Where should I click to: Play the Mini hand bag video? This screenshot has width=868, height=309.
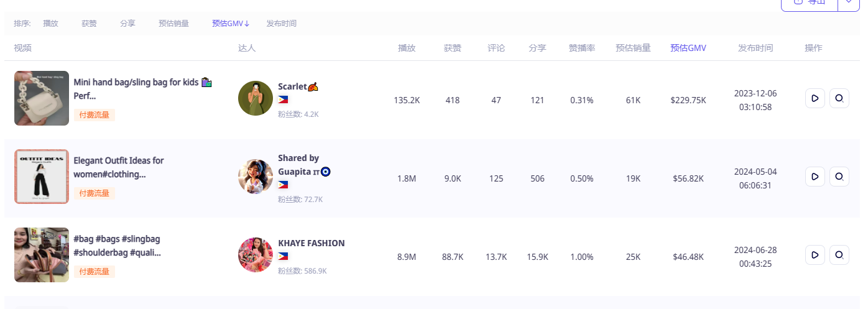point(815,98)
